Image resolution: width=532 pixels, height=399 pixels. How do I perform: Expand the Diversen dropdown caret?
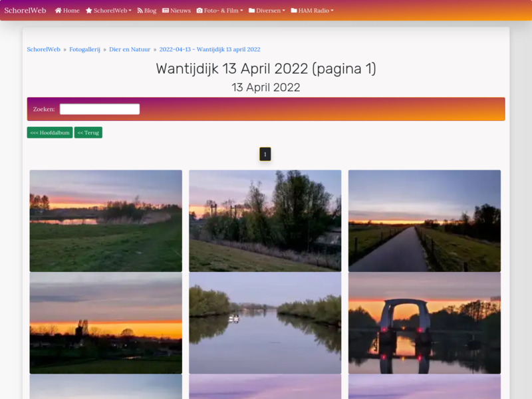(x=284, y=11)
